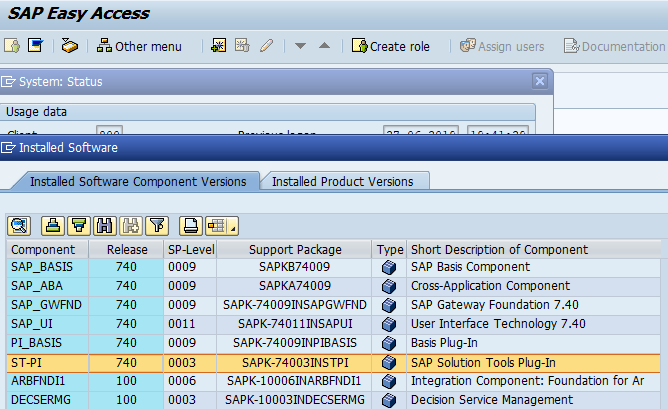This screenshot has width=668, height=409.
Task: Click the Support Package column header
Action: [295, 249]
